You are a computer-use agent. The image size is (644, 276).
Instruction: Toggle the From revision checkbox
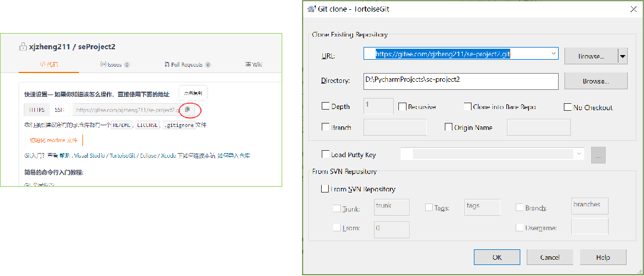pos(337,227)
